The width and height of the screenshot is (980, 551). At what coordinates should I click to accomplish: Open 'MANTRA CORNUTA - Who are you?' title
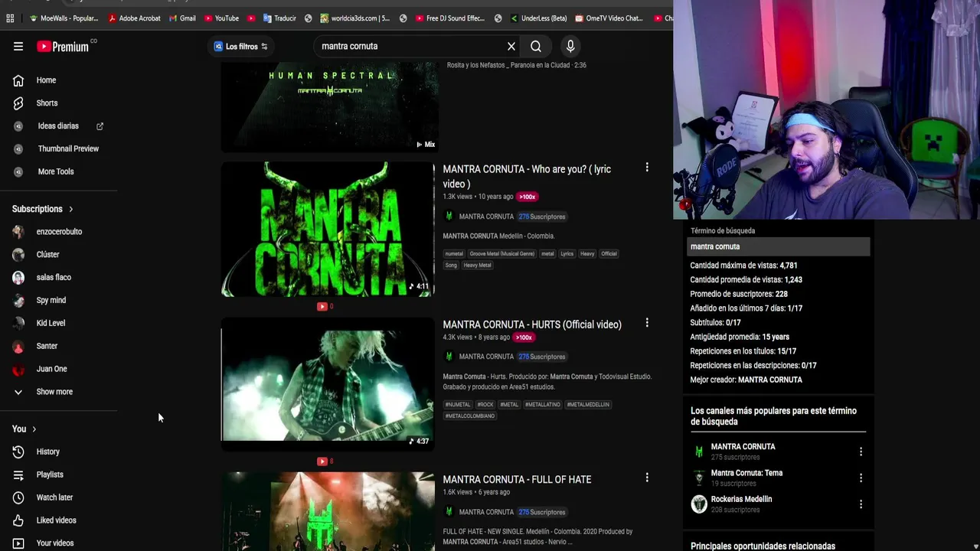coord(527,176)
